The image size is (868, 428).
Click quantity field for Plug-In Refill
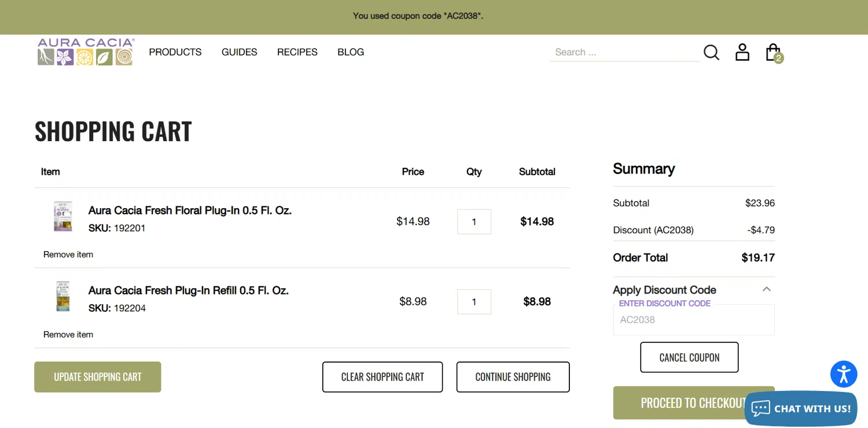[474, 301]
